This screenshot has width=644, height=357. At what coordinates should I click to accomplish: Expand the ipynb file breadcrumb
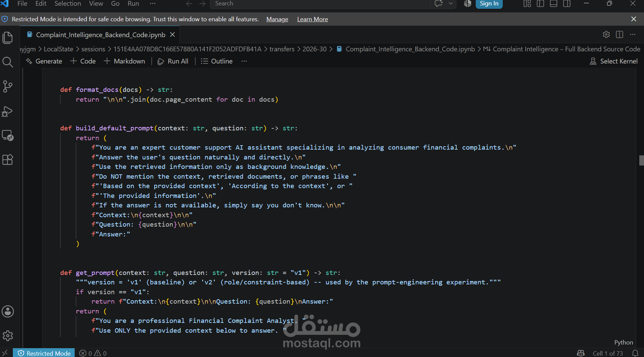(x=406, y=49)
